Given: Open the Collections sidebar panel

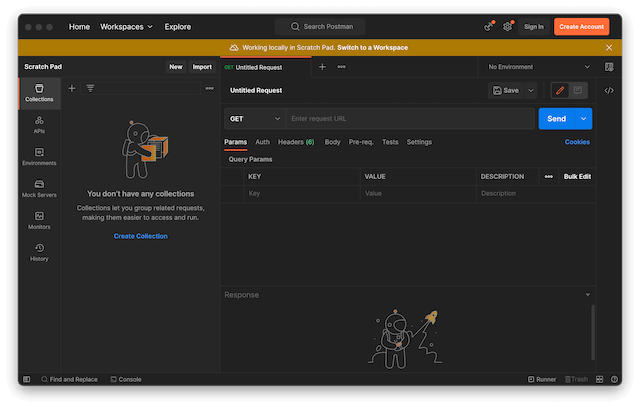Looking at the screenshot, I should tap(39, 93).
